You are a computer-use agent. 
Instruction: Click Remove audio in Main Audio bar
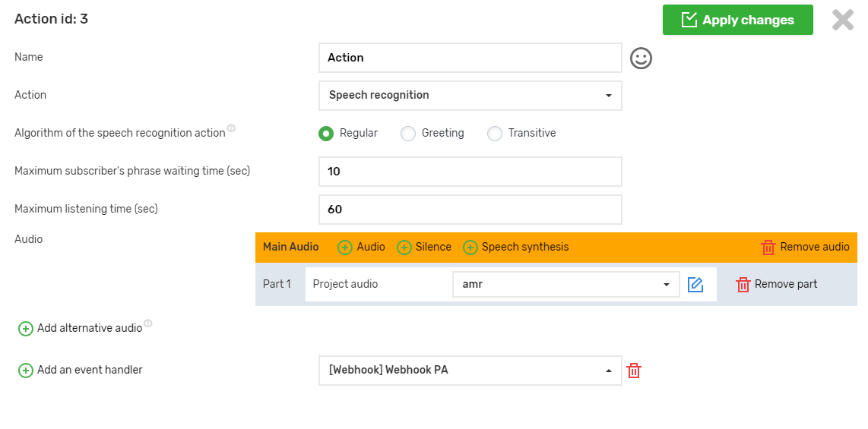805,248
